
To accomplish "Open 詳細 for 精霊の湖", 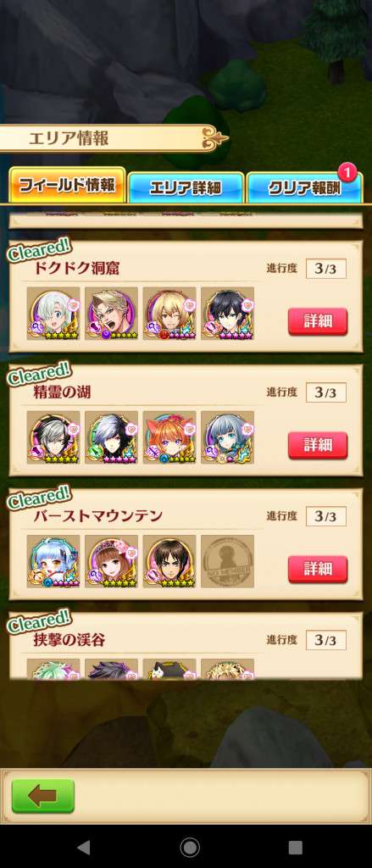I will [x=318, y=446].
